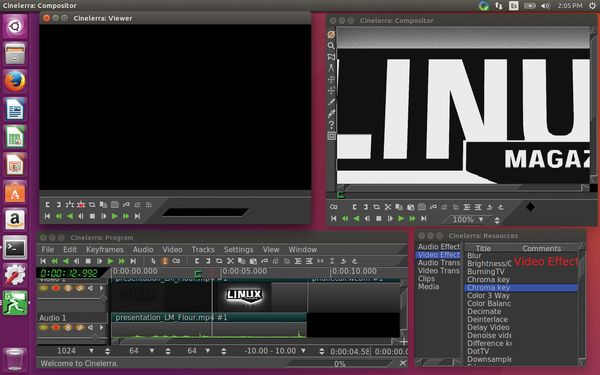
Task: Select the arrow editing mode in Program toolbar
Action: pos(153,261)
